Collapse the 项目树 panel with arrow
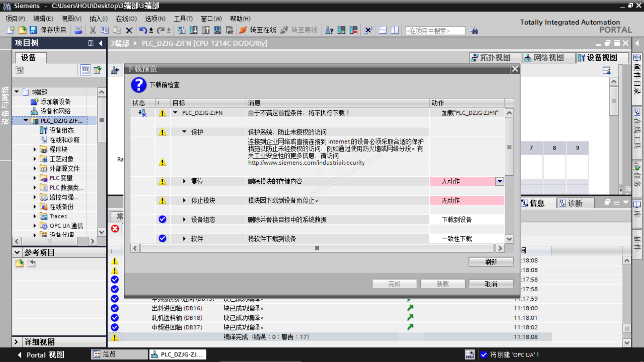Screen dimensions: 644x362 click(101, 43)
